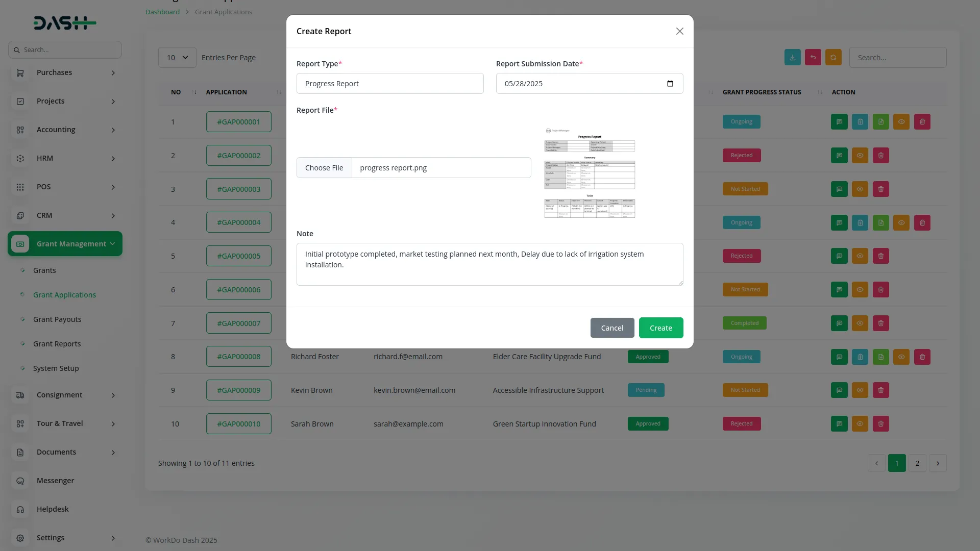Collapse the Grant Management menu
This screenshot has width=980, height=551.
pos(65,243)
